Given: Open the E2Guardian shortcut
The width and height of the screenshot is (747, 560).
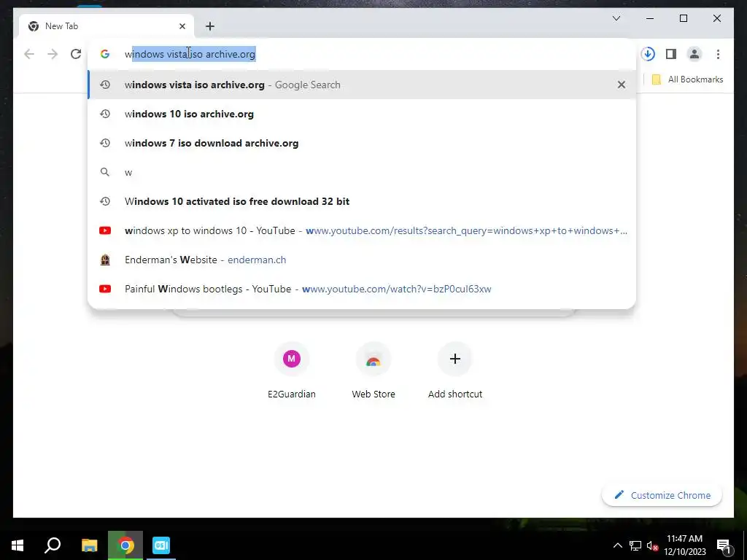Looking at the screenshot, I should pos(292,370).
